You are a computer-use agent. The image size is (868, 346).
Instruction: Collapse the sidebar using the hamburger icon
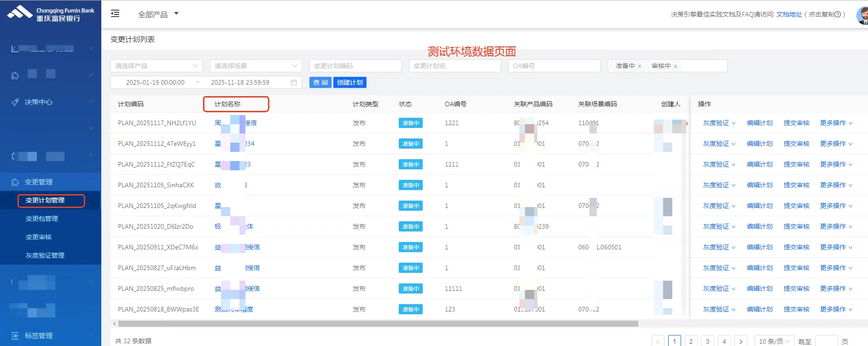pyautogui.click(x=115, y=14)
